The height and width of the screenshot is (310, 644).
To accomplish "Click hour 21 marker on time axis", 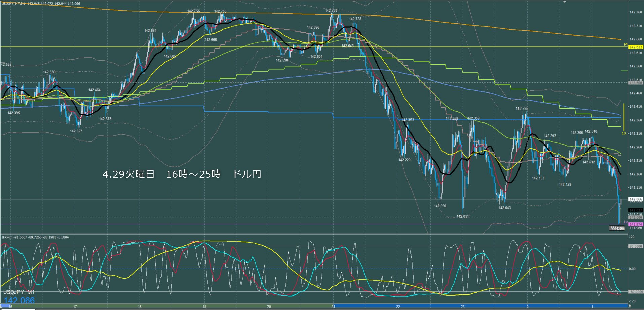I will coord(333,306).
